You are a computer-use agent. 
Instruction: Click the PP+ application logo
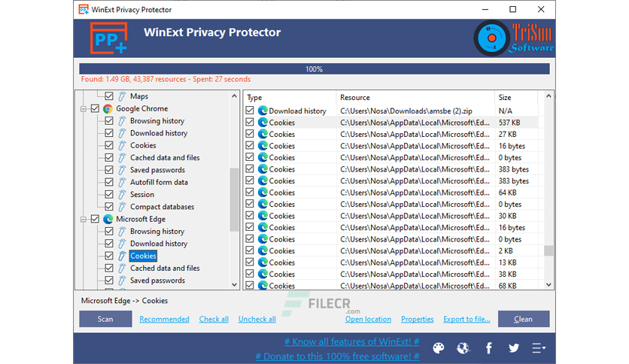point(108,38)
